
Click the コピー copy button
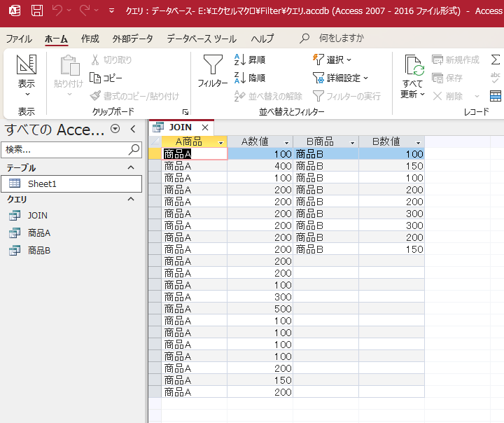(x=106, y=78)
